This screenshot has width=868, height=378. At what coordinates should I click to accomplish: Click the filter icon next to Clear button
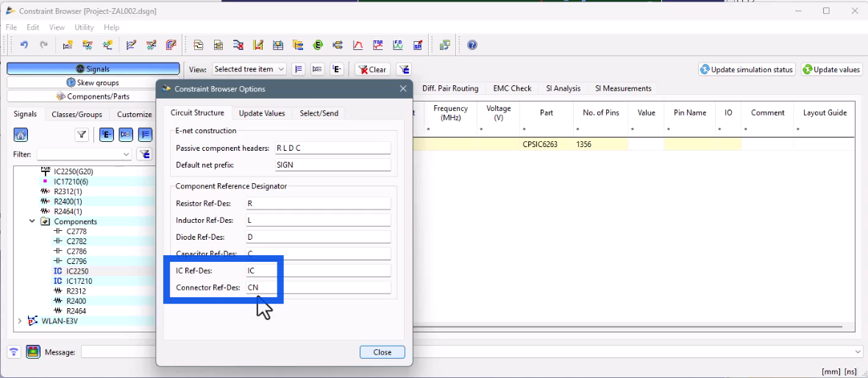pos(404,69)
